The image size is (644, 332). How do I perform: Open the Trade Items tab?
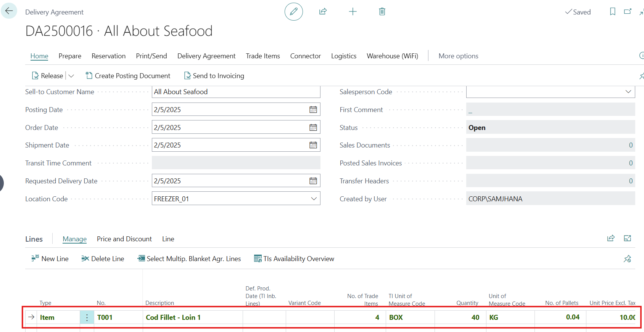(262, 56)
